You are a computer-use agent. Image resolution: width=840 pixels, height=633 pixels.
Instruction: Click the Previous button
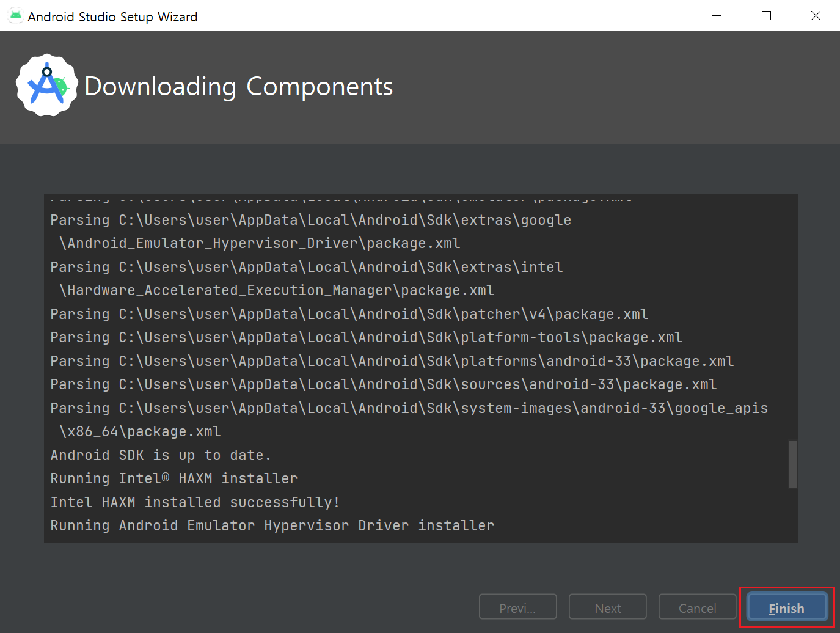[517, 607]
